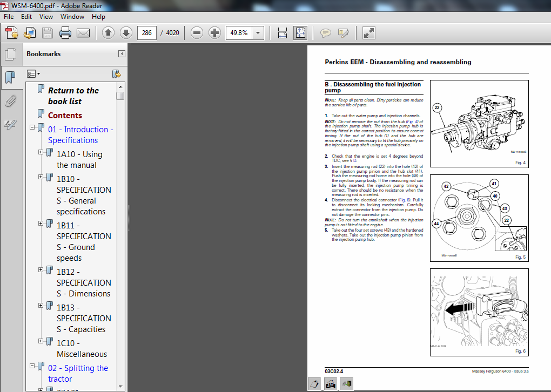Follow the Fig. 4 link in the note
The image size is (551, 392).
click(412, 121)
